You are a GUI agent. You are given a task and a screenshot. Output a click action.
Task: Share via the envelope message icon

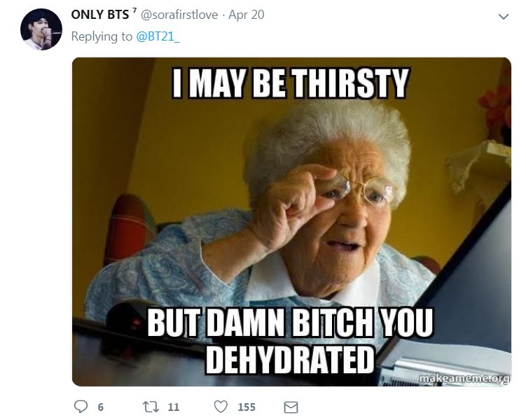click(x=291, y=407)
